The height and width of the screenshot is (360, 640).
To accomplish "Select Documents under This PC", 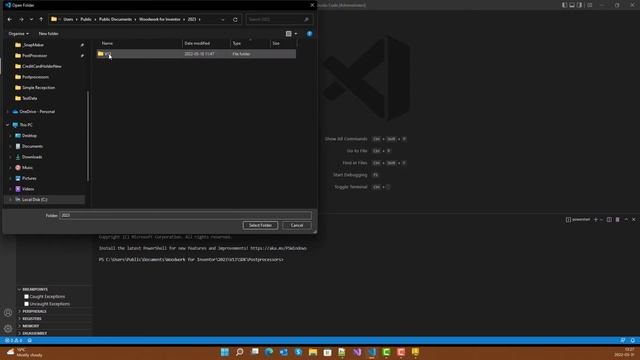I will (x=32, y=146).
